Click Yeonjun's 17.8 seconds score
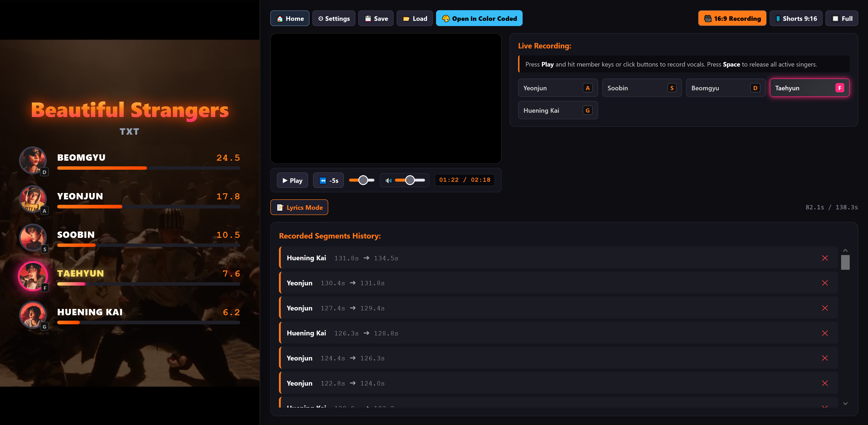The image size is (868, 425). click(228, 196)
